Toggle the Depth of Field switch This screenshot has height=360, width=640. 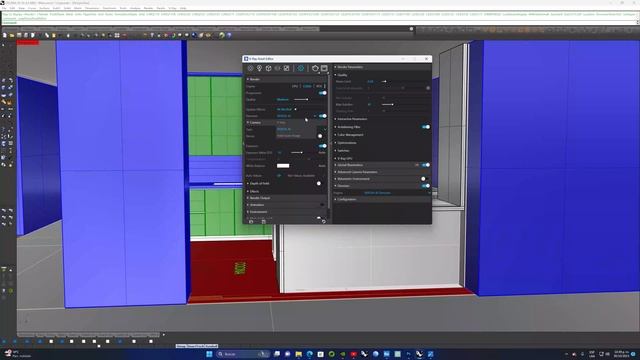click(x=319, y=183)
